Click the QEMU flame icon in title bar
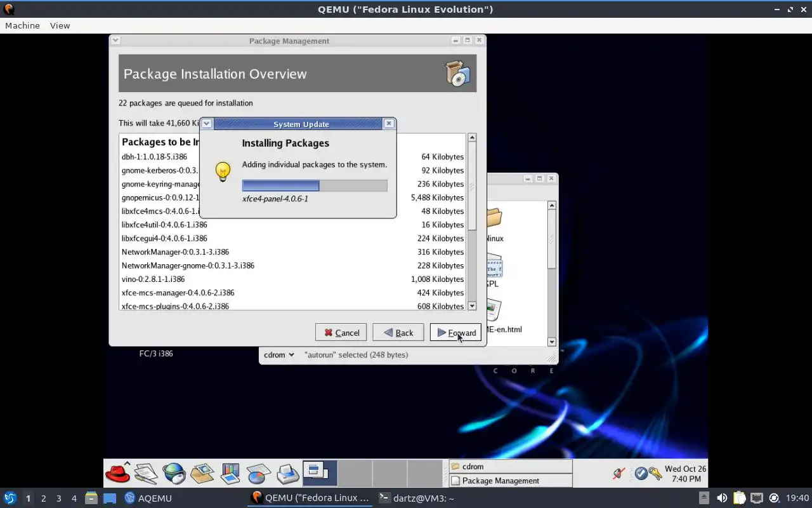Viewport: 812px width, 508px height. click(x=9, y=10)
